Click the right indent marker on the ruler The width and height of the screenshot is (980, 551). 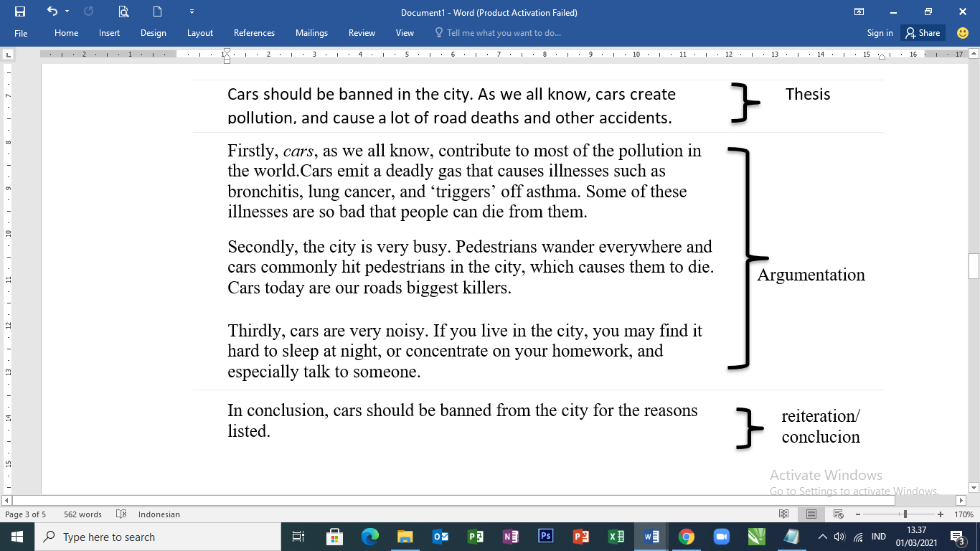[x=882, y=57]
